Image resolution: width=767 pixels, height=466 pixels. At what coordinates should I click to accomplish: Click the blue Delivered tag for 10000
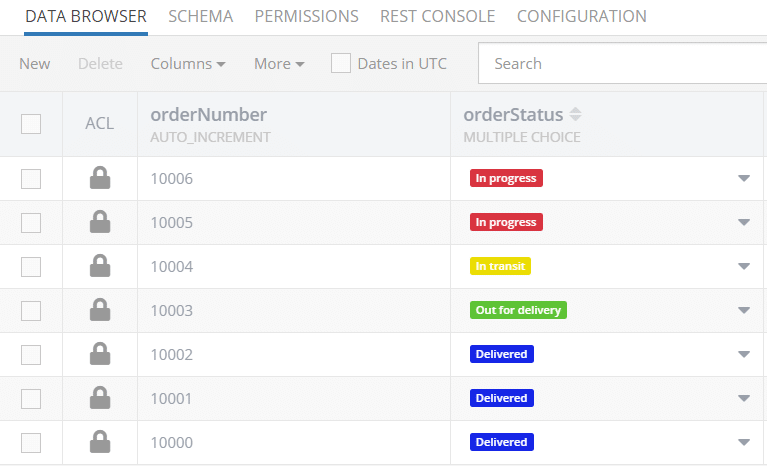(502, 442)
